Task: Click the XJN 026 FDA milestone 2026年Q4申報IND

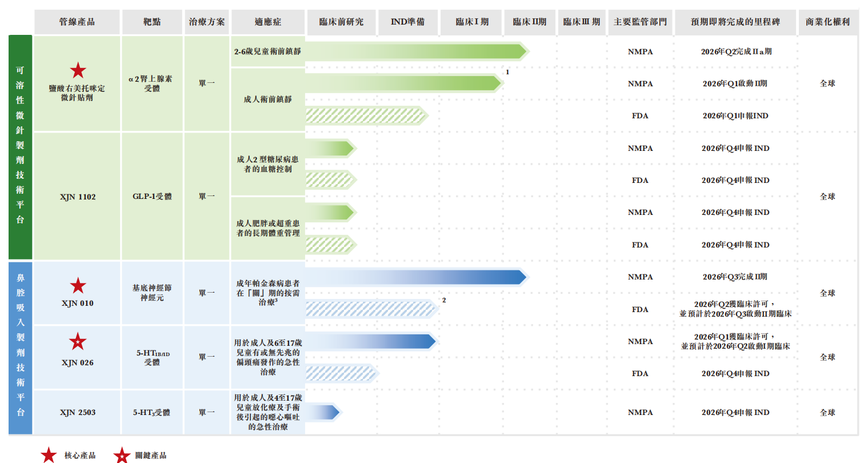Action: click(735, 374)
